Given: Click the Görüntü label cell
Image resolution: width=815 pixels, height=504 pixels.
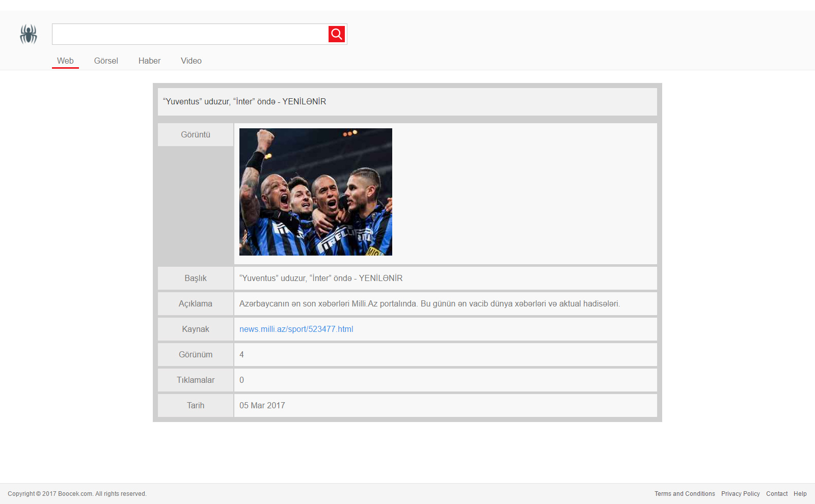Looking at the screenshot, I should [x=196, y=135].
